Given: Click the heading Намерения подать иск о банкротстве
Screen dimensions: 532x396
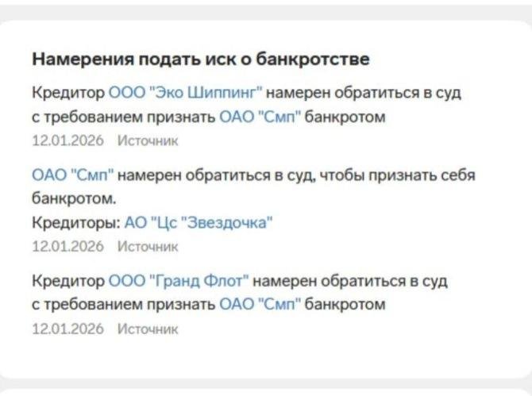Looking at the screenshot, I should pyautogui.click(x=201, y=60).
